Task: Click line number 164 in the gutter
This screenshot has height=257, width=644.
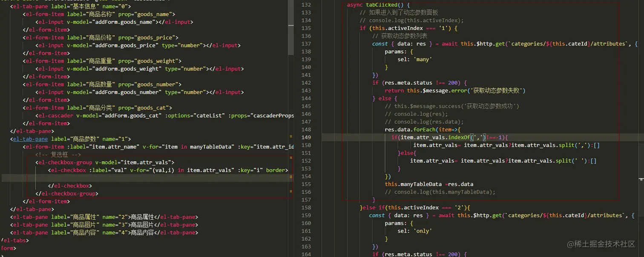Action: tap(306, 254)
